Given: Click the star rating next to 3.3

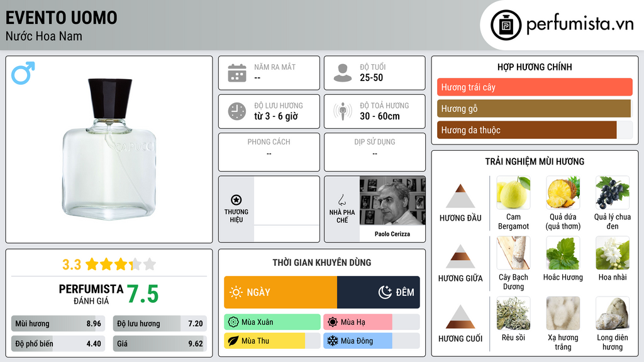Looking at the screenshot, I should (x=121, y=265).
